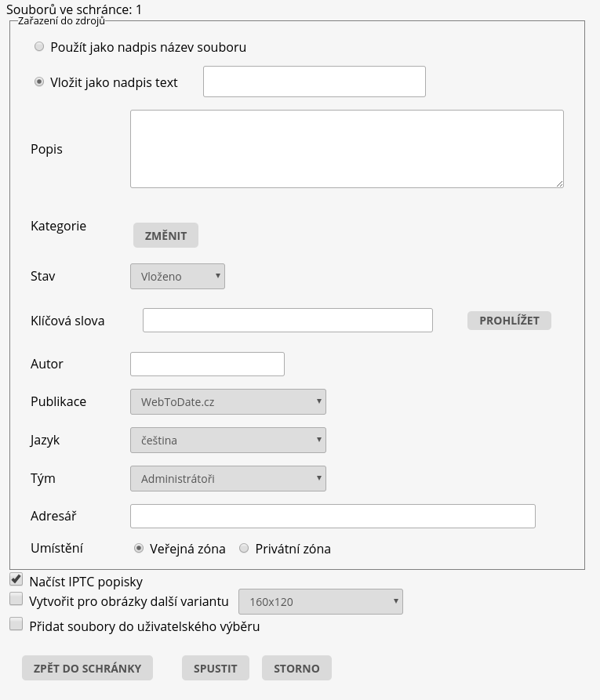Open the 160x120 image size dropdown

[x=320, y=602]
